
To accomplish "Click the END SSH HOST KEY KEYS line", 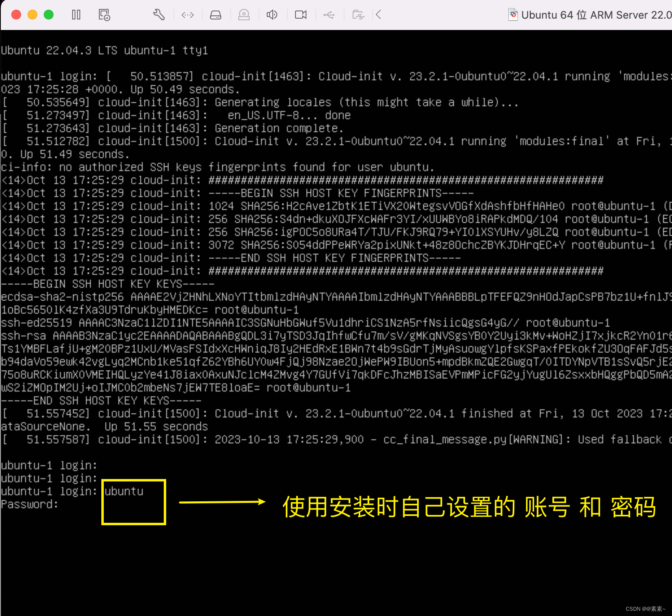I will click(101, 401).
